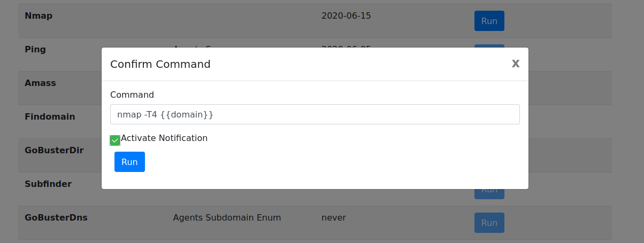
Task: Close the Confirm Command dialog
Action: pos(515,64)
